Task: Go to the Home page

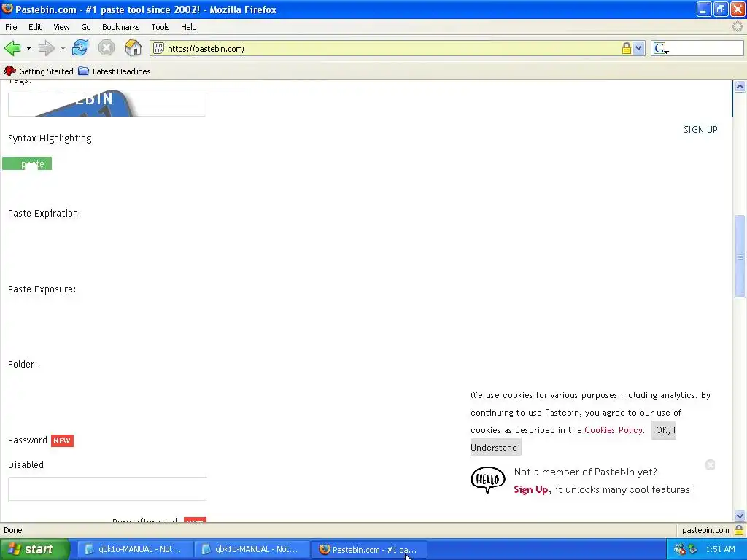Action: 133,48
